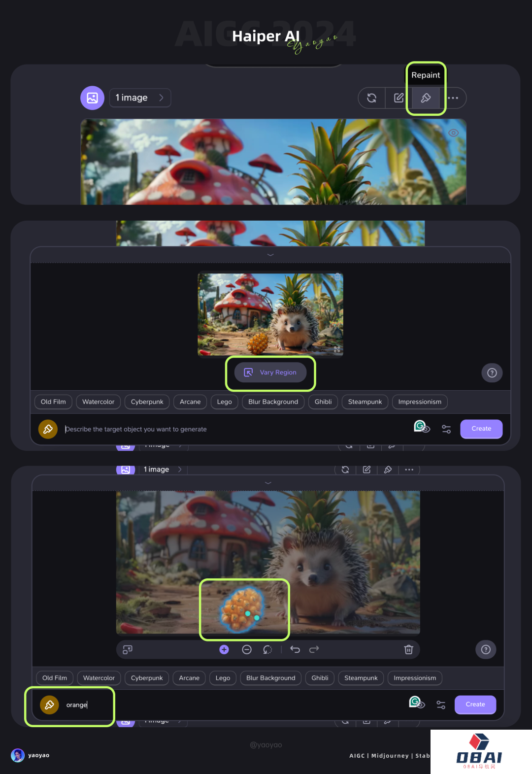Click the fit-to-frame icon on the mask toolbar

tap(128, 650)
